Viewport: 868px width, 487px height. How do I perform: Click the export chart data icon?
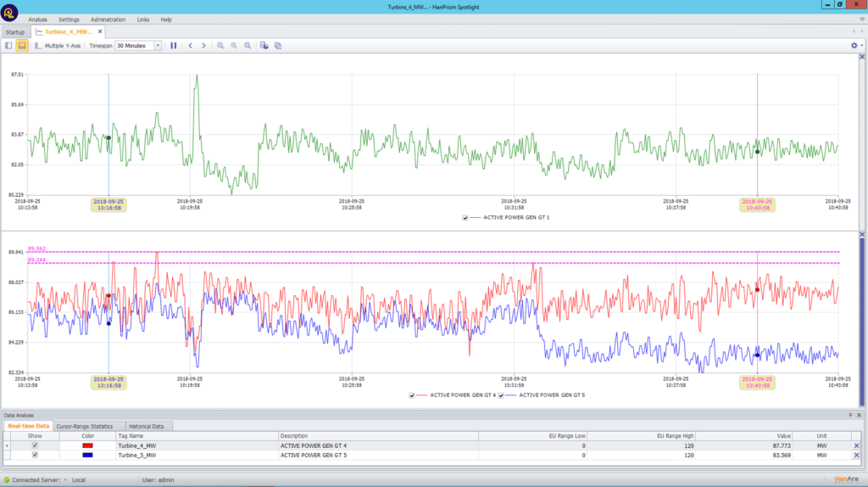pyautogui.click(x=264, y=46)
